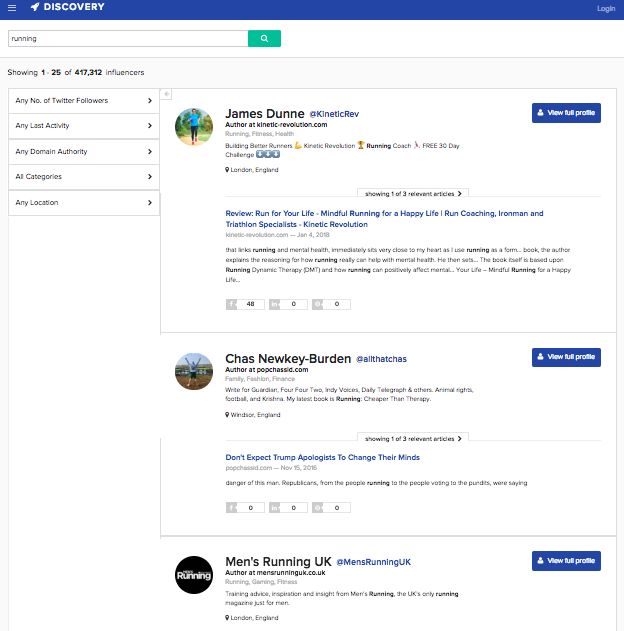Click the James Dunne name heading
Image resolution: width=624 pixels, height=631 pixels.
click(265, 114)
